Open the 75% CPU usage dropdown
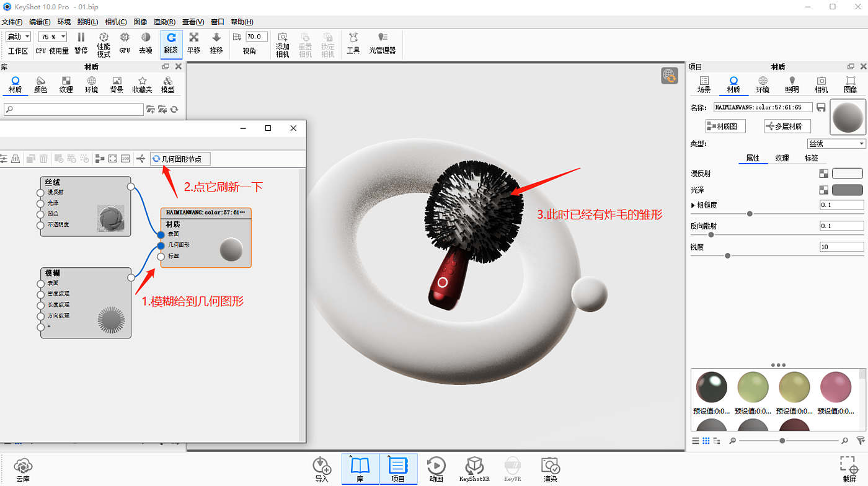The height and width of the screenshot is (486, 868). [52, 37]
